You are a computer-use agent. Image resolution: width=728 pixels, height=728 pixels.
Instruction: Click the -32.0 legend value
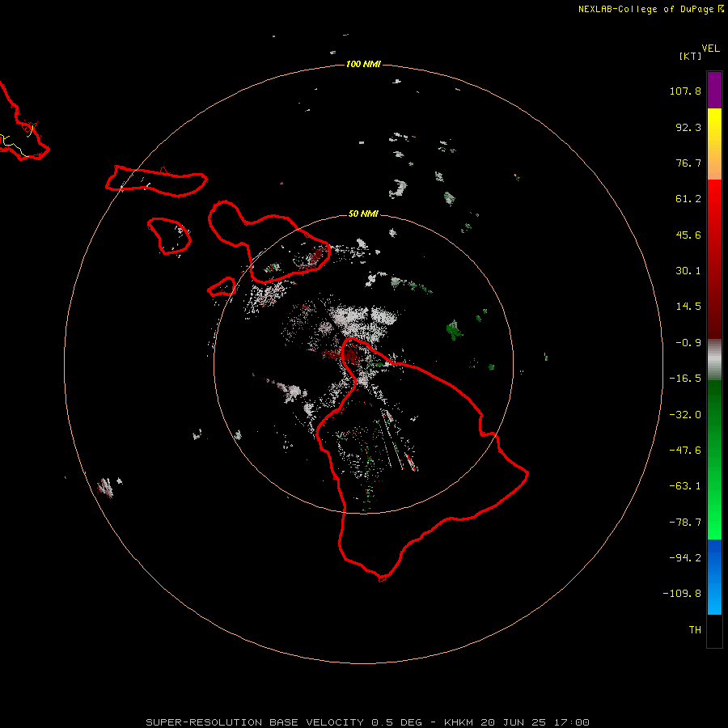(685, 415)
